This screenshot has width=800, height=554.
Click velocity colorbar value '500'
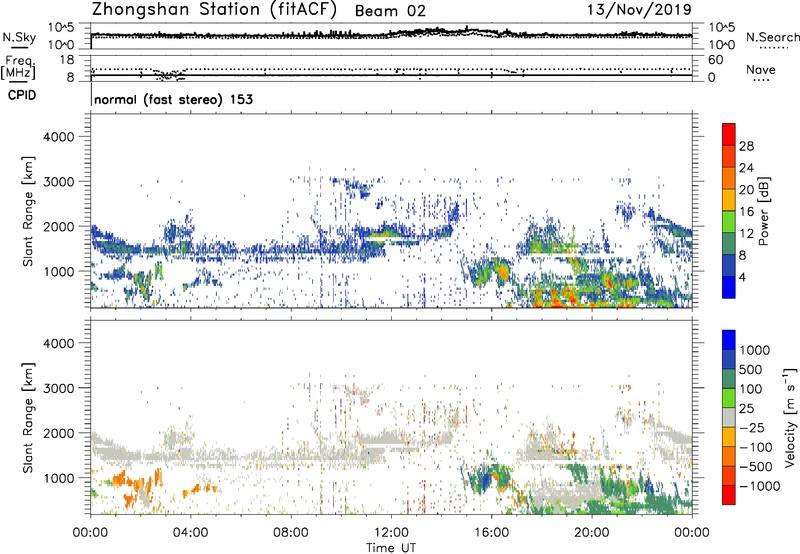coord(751,369)
